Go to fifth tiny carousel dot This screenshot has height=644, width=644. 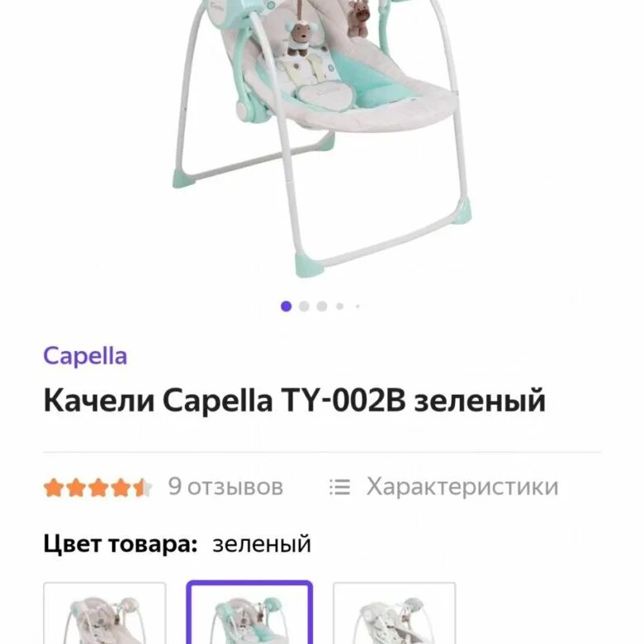pyautogui.click(x=358, y=306)
